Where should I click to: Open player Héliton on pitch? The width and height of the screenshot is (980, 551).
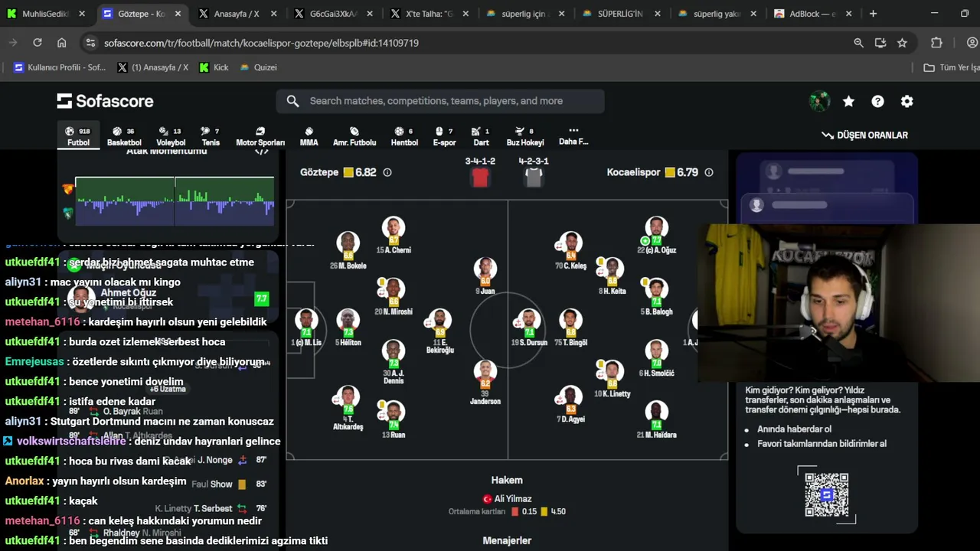(348, 328)
